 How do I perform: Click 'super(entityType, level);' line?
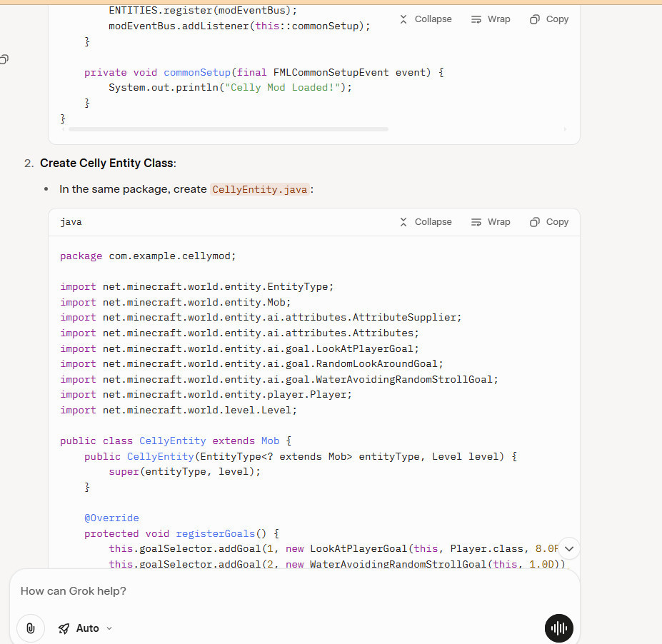click(x=184, y=471)
